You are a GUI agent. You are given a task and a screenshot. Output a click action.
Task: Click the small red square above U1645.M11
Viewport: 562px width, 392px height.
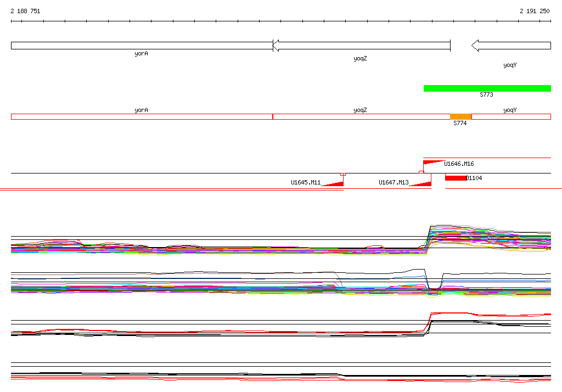tap(343, 174)
